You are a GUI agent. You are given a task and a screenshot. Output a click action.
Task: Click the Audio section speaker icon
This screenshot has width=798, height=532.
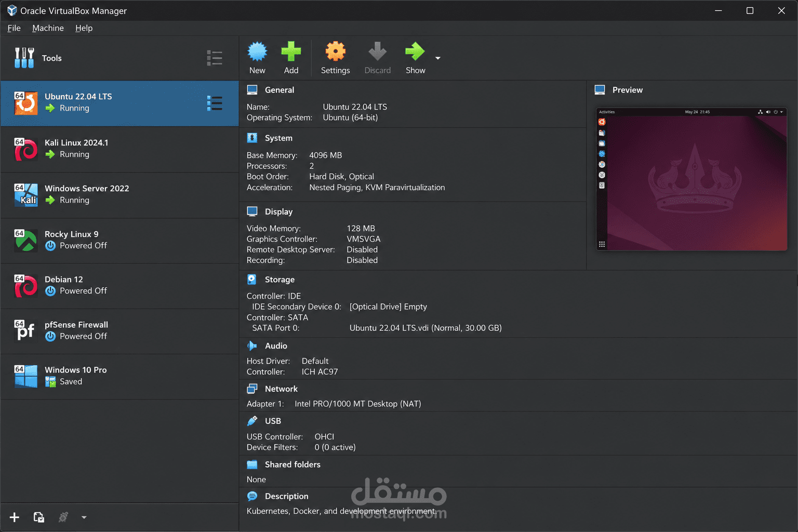[x=252, y=345]
